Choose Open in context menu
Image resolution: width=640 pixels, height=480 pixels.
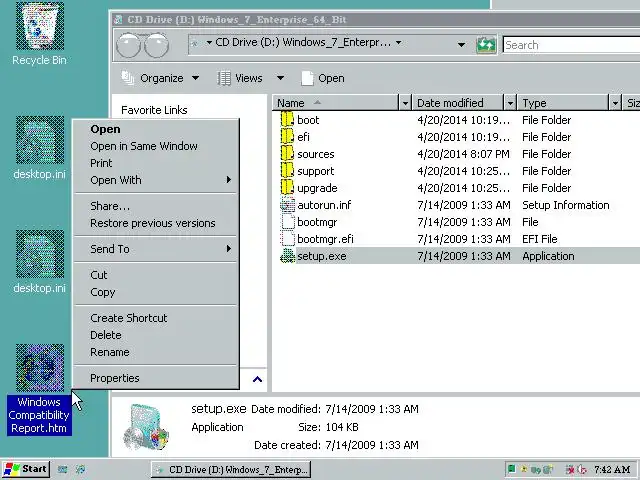156,129
